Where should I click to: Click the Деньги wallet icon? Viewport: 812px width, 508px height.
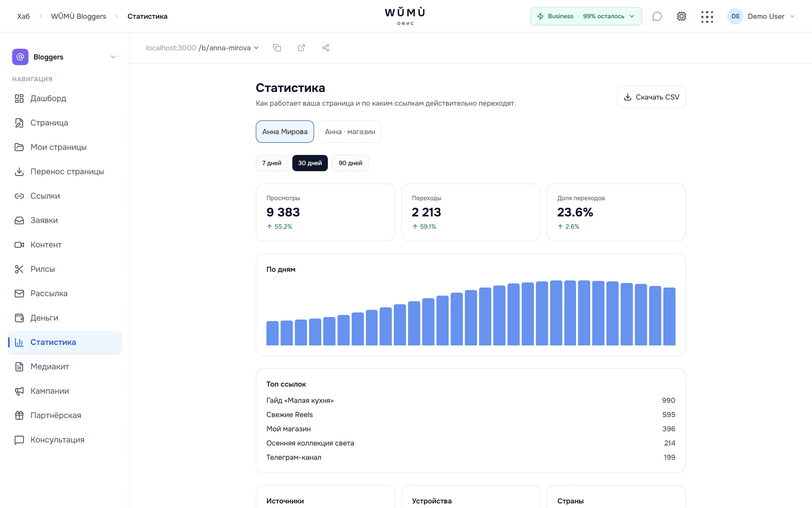19,318
